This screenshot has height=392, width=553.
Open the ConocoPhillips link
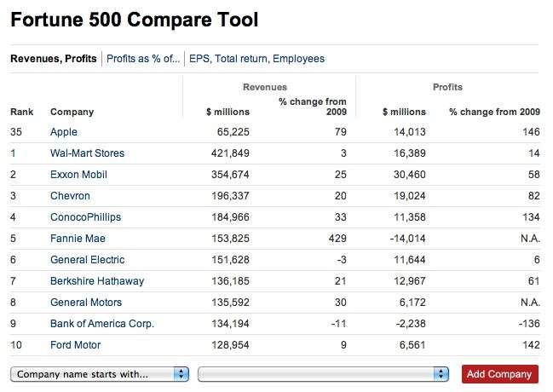86,217
